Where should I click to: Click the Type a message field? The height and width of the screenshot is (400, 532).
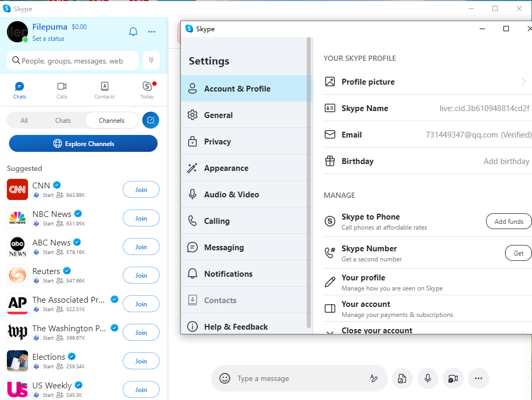click(x=299, y=378)
